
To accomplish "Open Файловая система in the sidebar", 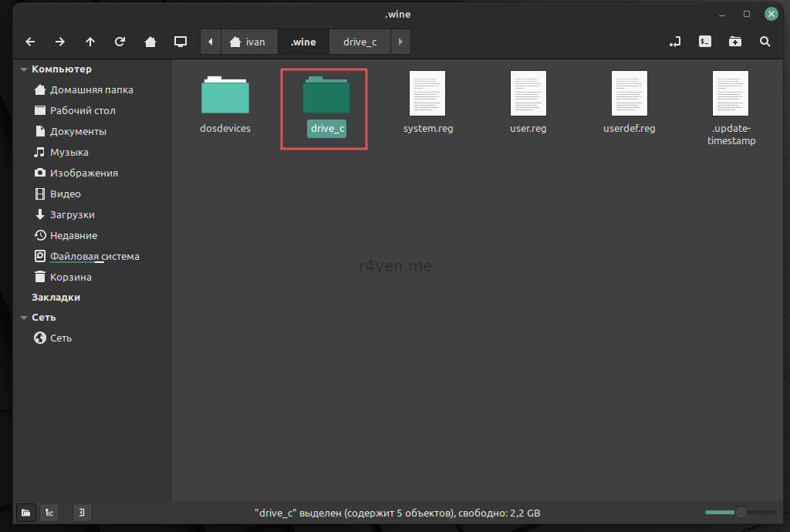I will coord(94,256).
